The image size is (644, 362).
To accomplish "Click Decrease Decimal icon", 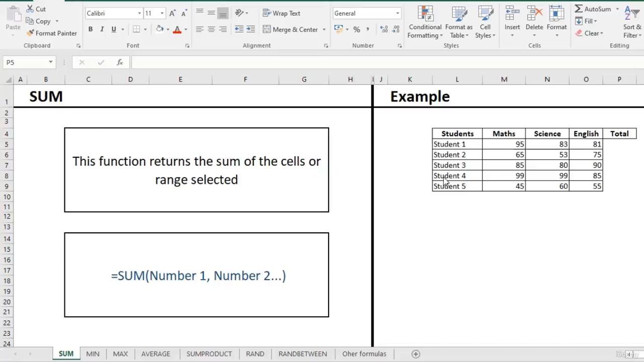I will 394,29.
